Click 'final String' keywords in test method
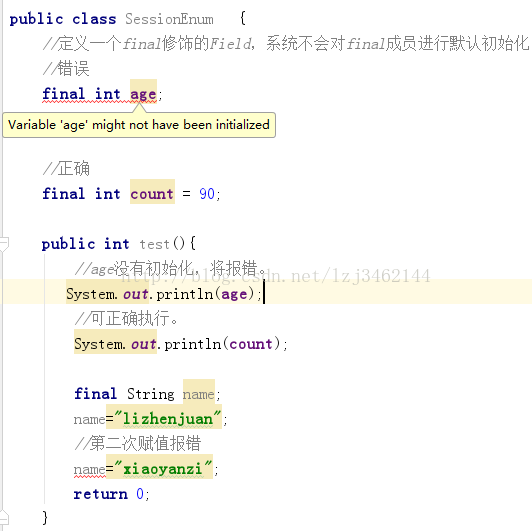The width and height of the screenshot is (532, 531). [124, 394]
